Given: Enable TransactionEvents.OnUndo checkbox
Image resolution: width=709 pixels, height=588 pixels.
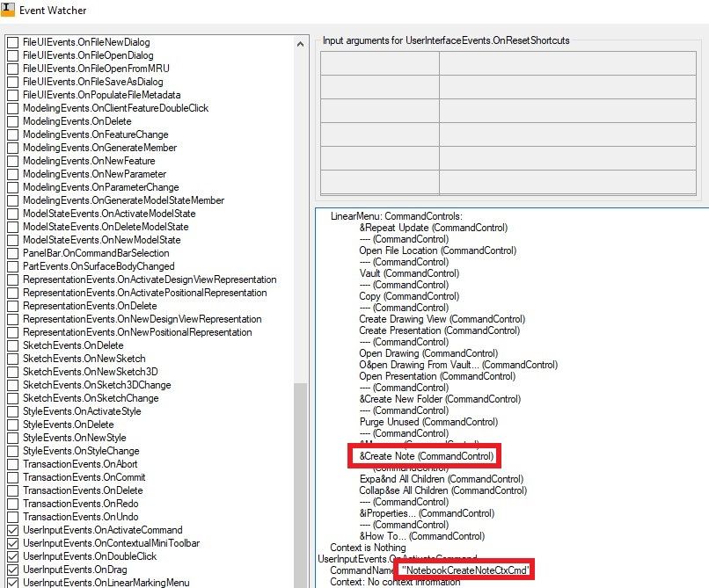Looking at the screenshot, I should tap(12, 517).
